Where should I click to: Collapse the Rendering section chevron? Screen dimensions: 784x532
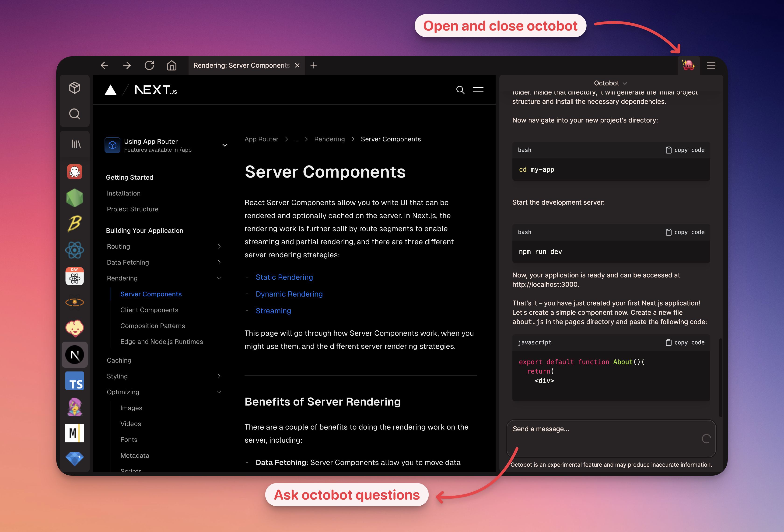219,278
